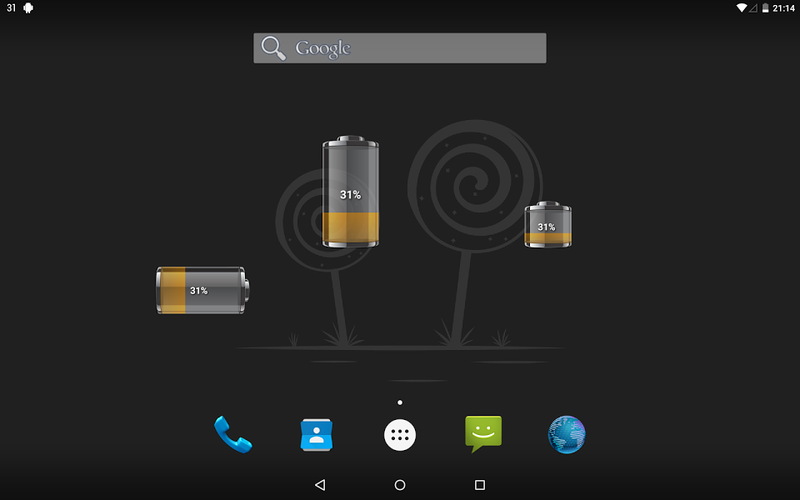Launch the Messaging app
This screenshot has height=500, width=800.
[483, 434]
